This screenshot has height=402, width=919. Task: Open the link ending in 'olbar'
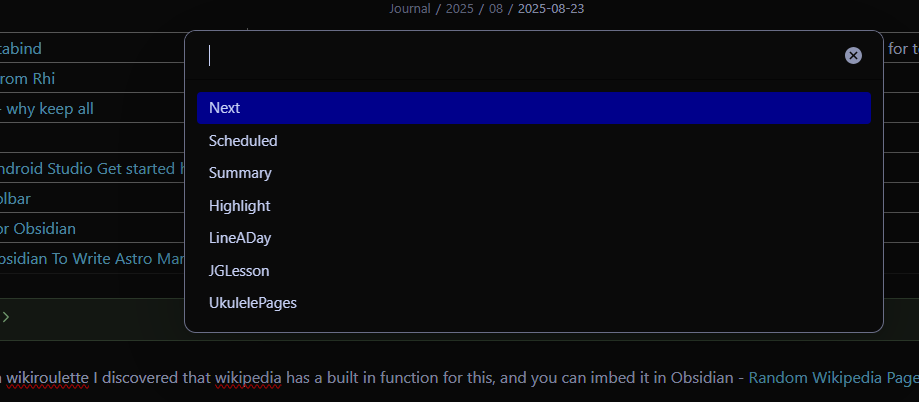(x=15, y=199)
